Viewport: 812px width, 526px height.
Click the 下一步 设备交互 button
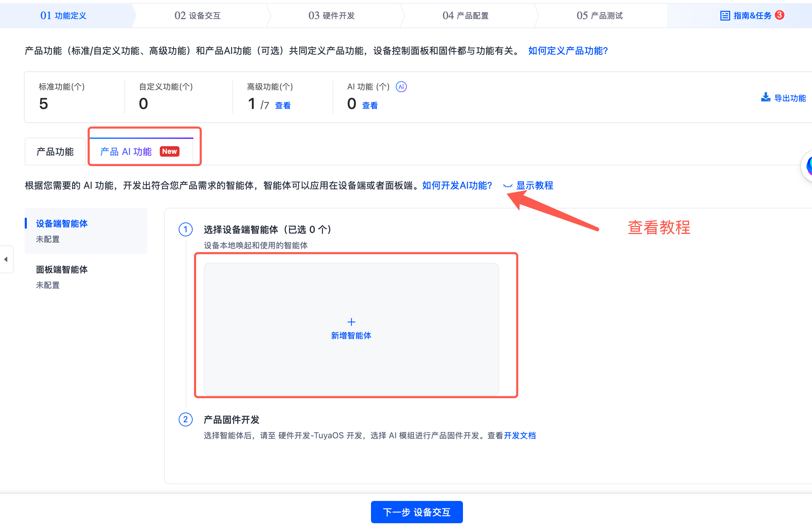[x=417, y=512]
